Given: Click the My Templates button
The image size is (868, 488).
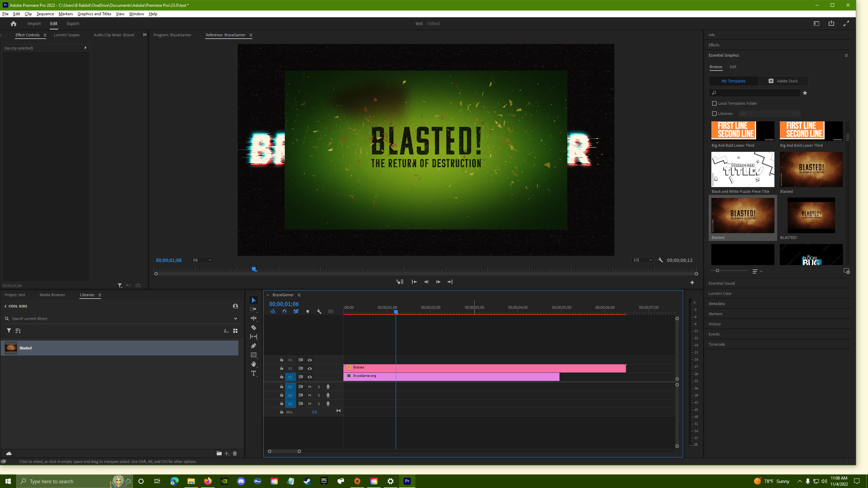Looking at the screenshot, I should point(733,81).
